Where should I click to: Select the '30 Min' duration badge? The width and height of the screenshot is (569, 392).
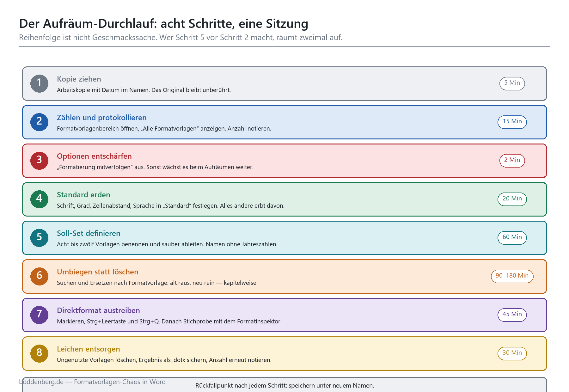click(512, 353)
